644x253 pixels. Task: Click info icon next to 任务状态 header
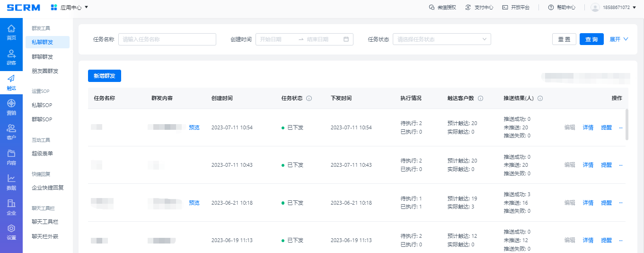(309, 99)
